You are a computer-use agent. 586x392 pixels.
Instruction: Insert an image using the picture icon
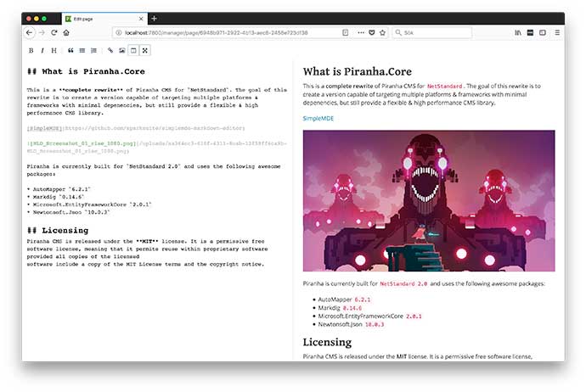coord(122,51)
